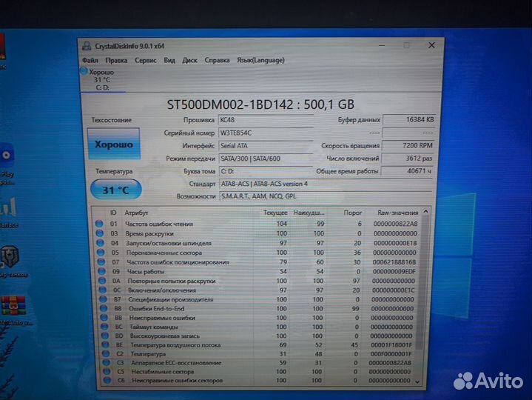
Task: Click status icon for BE Температура воздушного потока
Action: click(x=106, y=344)
